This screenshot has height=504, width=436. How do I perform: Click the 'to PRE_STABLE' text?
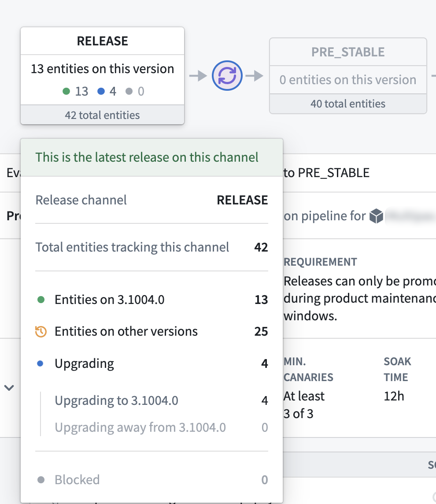[326, 173]
